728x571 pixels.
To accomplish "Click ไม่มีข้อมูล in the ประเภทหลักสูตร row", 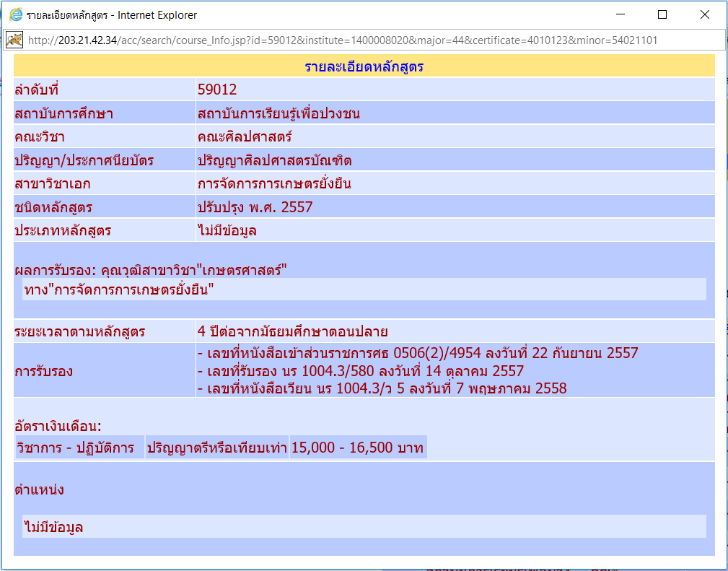I will (227, 231).
